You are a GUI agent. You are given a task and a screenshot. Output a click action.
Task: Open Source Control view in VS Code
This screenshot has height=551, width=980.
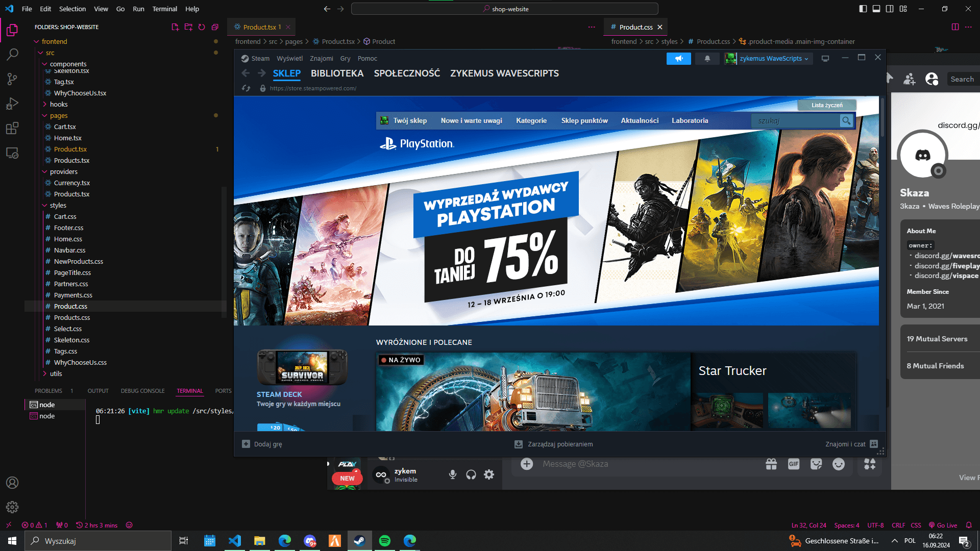12,79
